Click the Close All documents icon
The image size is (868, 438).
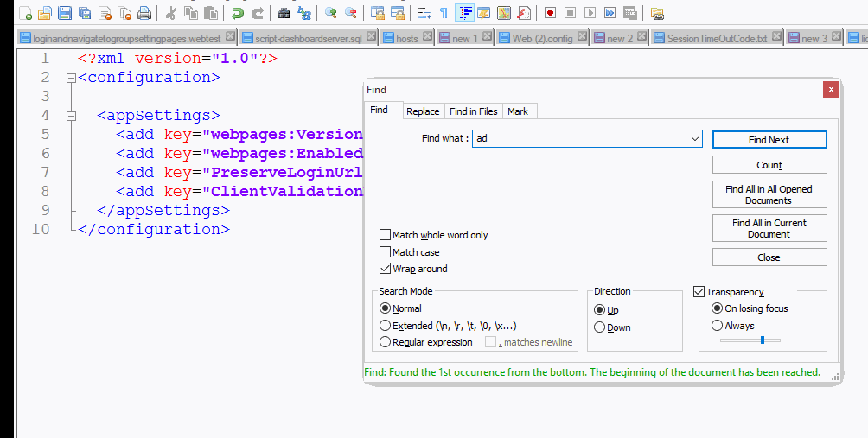click(x=124, y=13)
